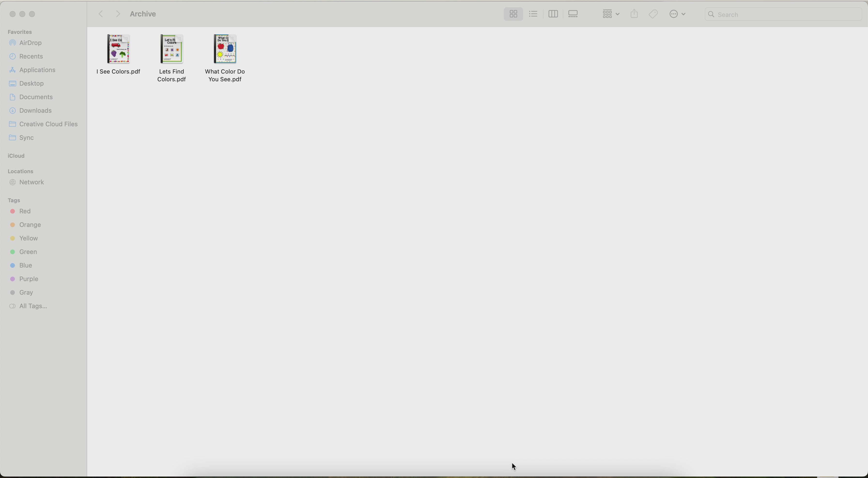Click All Tags... in the sidebar
Viewport: 868px width, 478px height.
coord(33,307)
